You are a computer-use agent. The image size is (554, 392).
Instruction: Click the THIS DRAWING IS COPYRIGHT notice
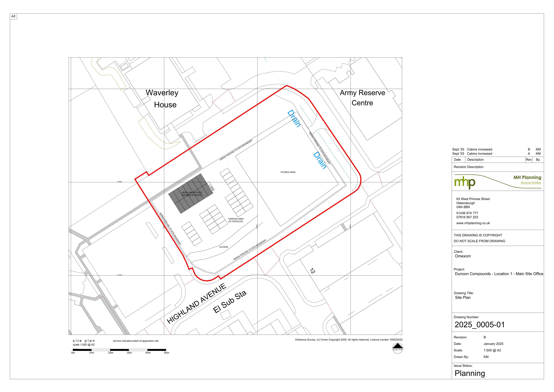478,235
